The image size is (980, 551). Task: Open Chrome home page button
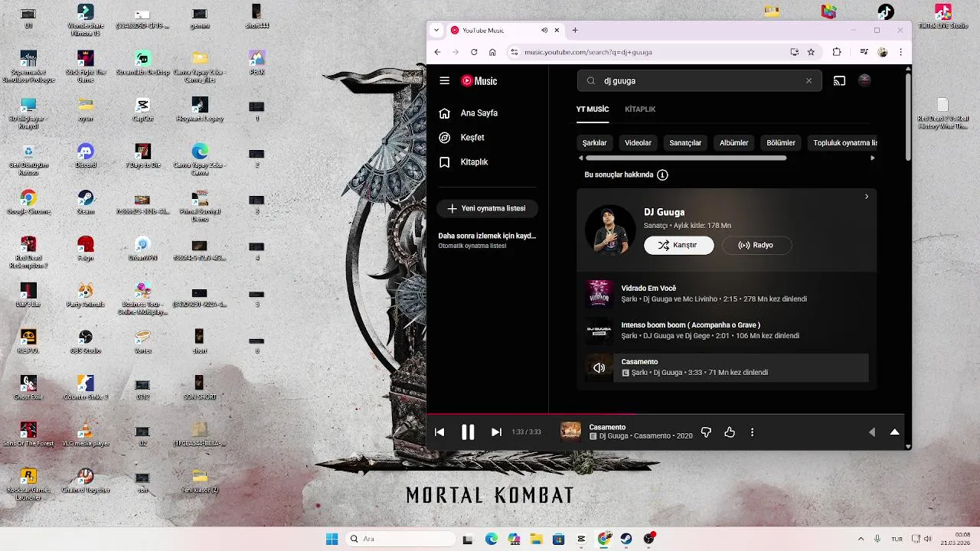pyautogui.click(x=492, y=52)
